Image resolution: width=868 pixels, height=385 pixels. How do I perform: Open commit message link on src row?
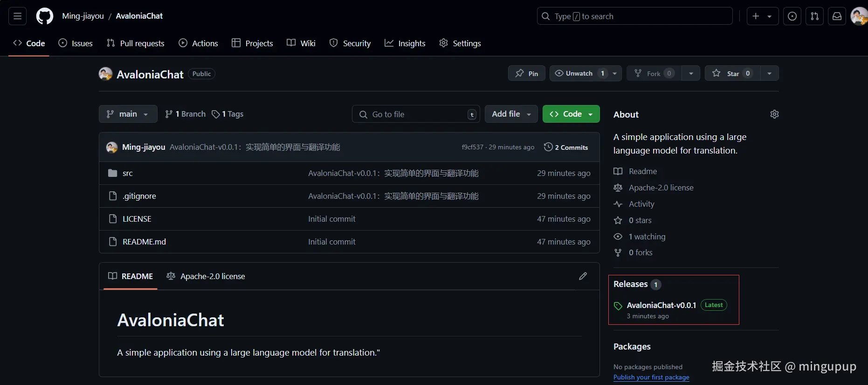(x=393, y=173)
